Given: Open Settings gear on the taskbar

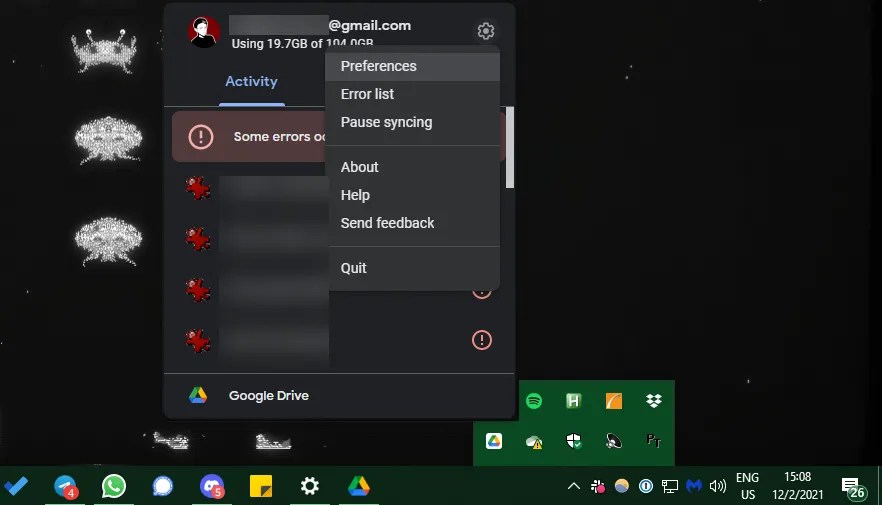Looking at the screenshot, I should point(309,486).
